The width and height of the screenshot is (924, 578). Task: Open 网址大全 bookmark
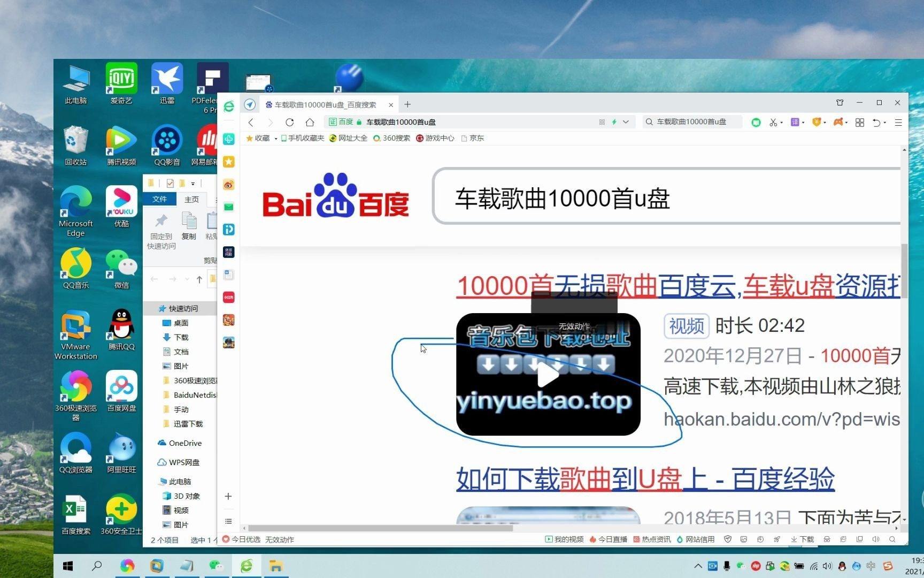pyautogui.click(x=348, y=138)
